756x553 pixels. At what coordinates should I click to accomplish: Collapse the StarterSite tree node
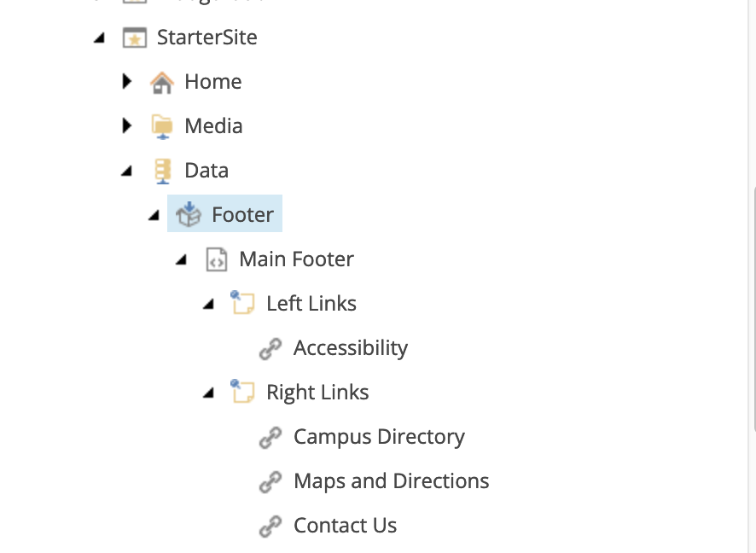[x=99, y=38]
